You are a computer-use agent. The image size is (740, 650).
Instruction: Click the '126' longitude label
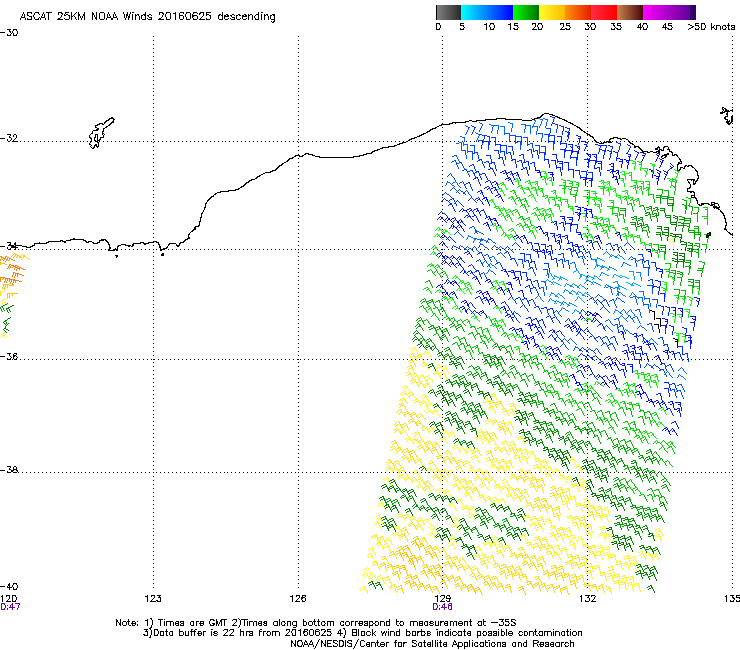tap(298, 599)
